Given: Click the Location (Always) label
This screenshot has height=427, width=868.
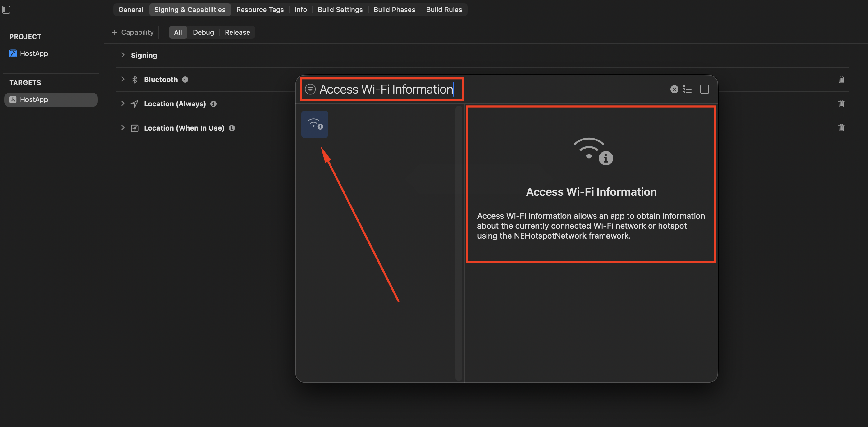Looking at the screenshot, I should 175,104.
